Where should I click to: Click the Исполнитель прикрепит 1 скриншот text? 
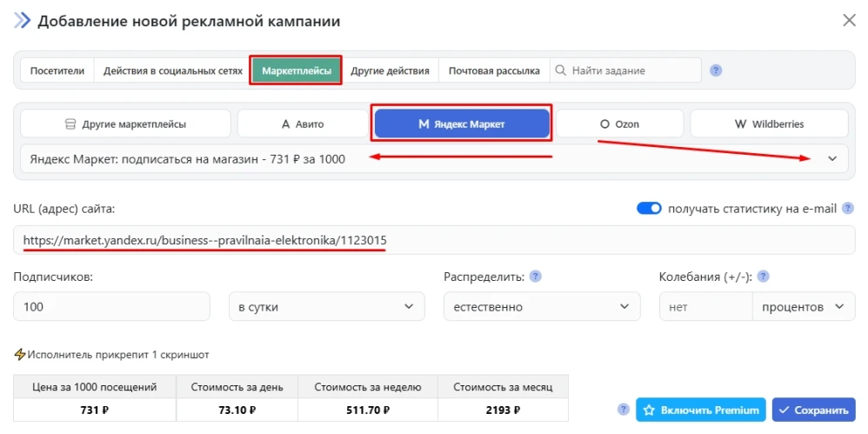click(118, 355)
